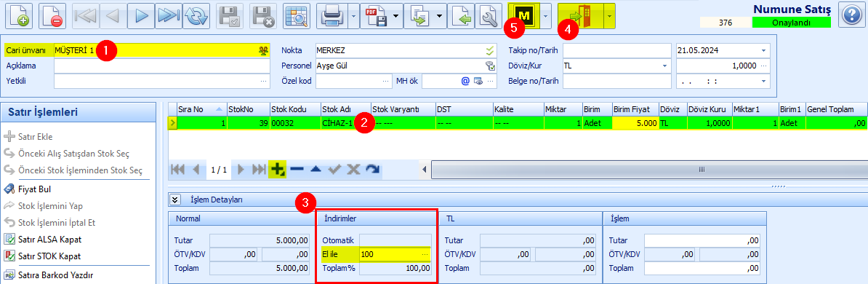Go to the next record in the top toolbar

coord(141,17)
